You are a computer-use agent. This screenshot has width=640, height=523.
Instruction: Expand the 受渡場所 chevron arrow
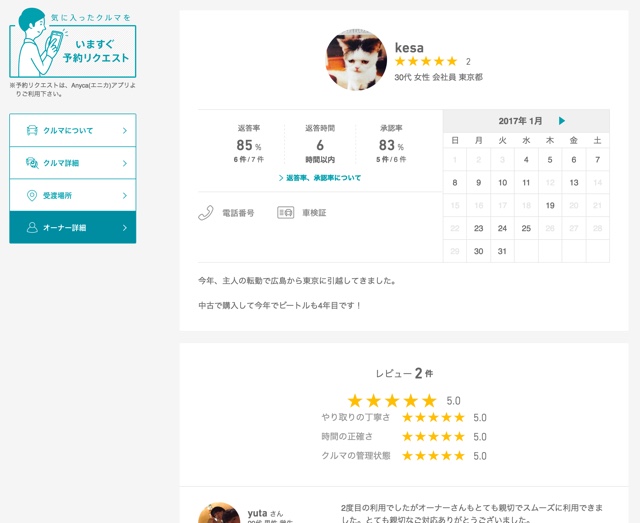pos(125,196)
